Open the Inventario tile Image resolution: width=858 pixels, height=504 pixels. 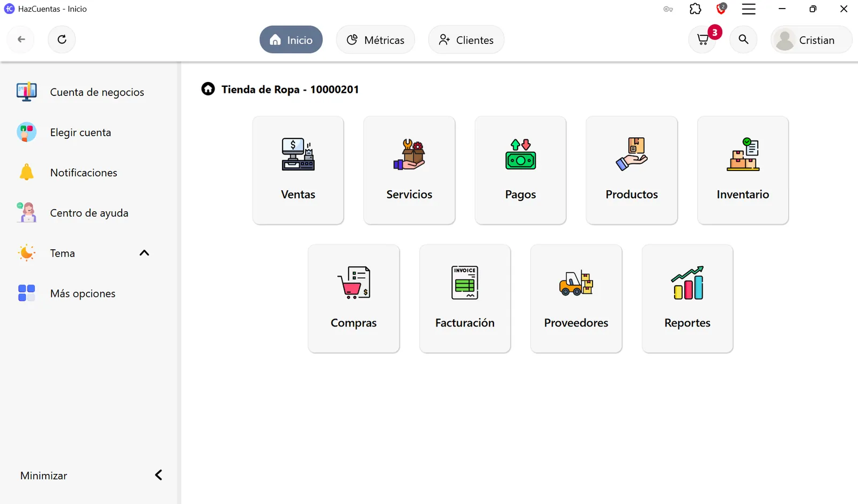[743, 170]
